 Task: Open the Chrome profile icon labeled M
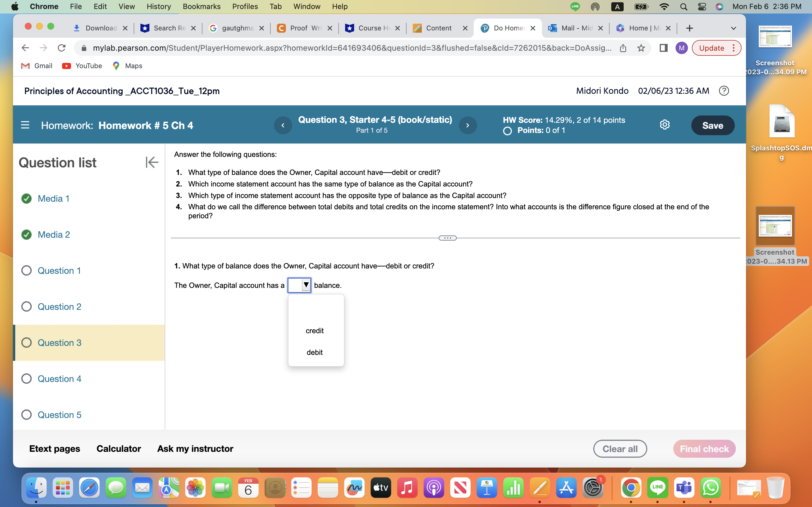(682, 48)
